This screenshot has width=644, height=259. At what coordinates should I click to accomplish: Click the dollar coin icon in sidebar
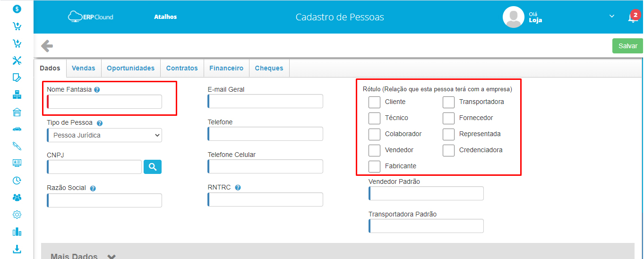point(17,9)
